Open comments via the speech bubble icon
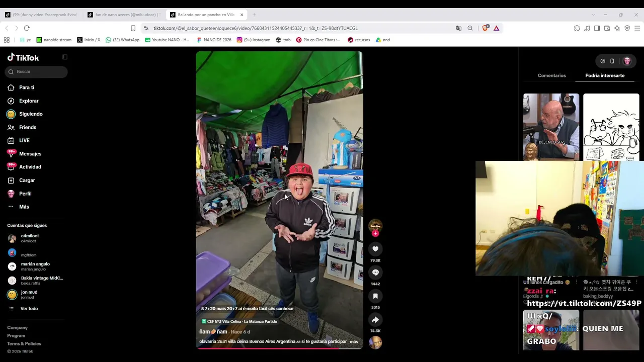 [x=375, y=273]
